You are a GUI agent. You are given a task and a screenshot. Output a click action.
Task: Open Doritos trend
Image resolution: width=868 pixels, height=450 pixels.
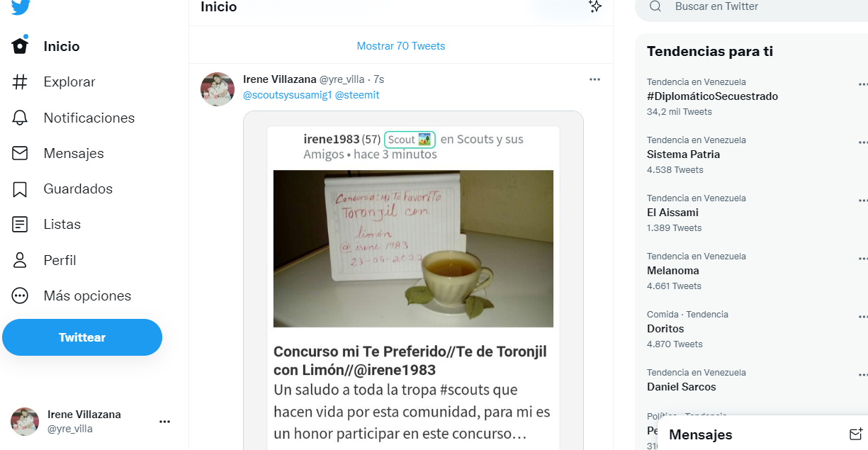[x=665, y=329]
